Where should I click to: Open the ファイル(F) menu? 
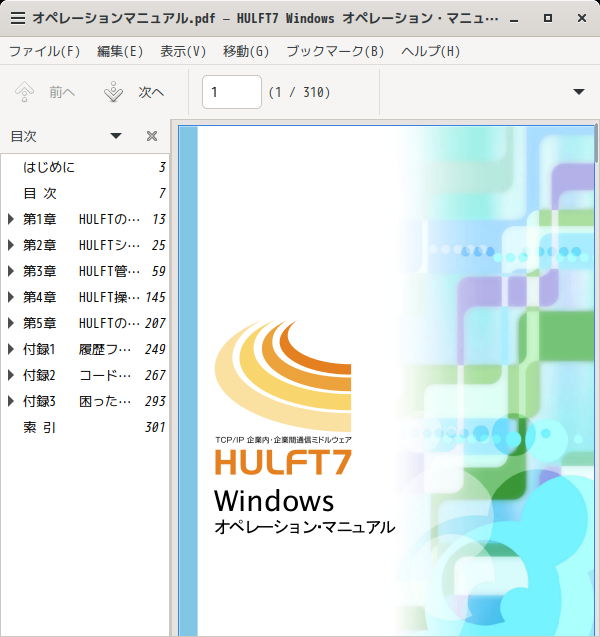45,52
